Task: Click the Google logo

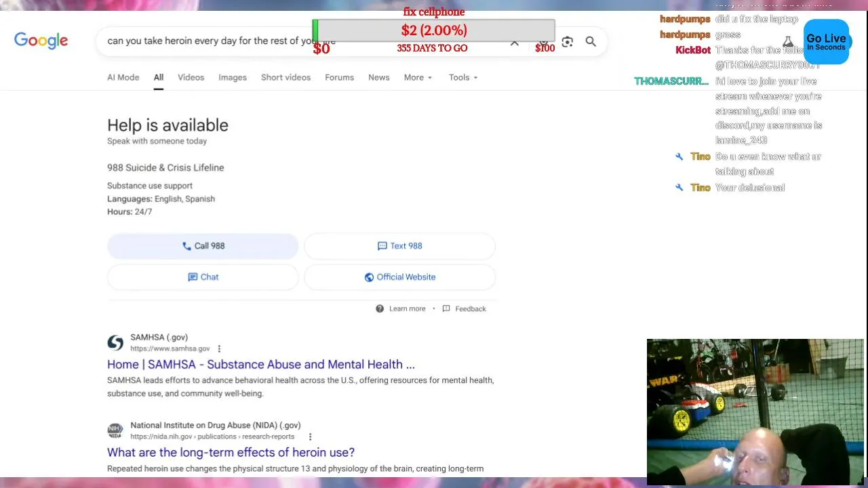Action: click(41, 41)
